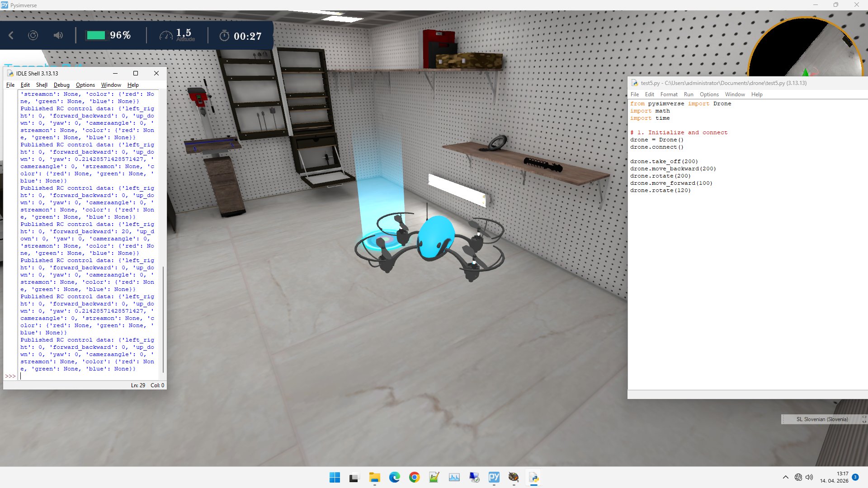The width and height of the screenshot is (868, 488).
Task: Open the Debug menu in IDLE Shell
Action: coord(61,85)
